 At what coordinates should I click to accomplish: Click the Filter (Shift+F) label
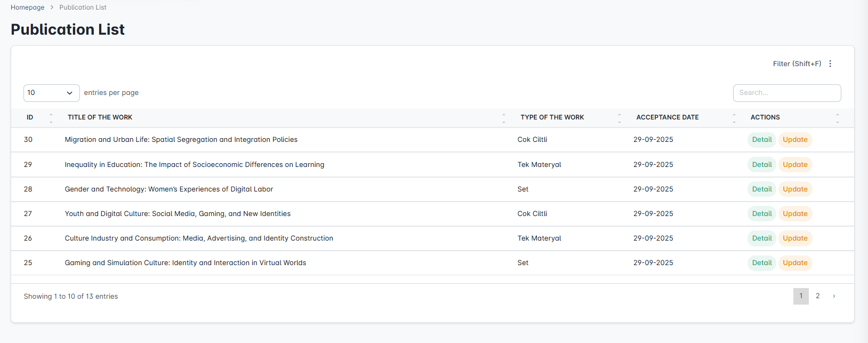(x=797, y=63)
